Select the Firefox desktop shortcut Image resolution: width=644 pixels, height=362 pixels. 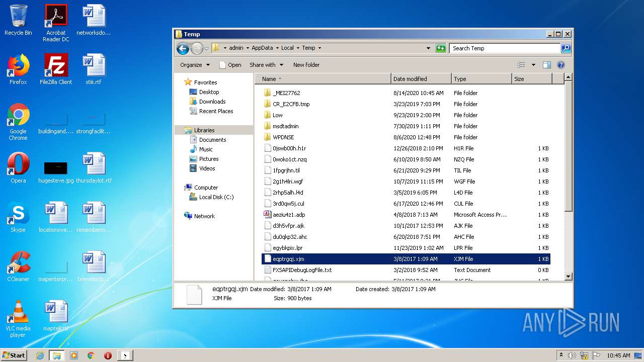(18, 69)
